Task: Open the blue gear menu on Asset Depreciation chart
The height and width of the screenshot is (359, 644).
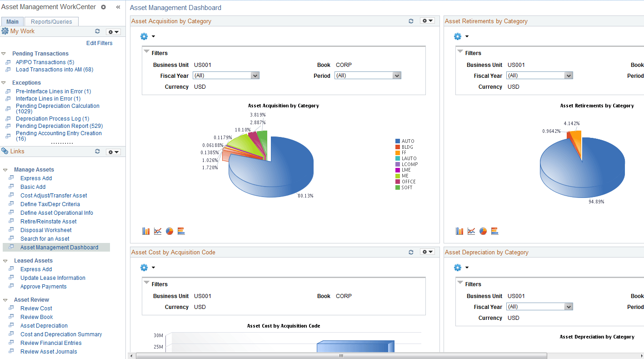Action: 457,267
